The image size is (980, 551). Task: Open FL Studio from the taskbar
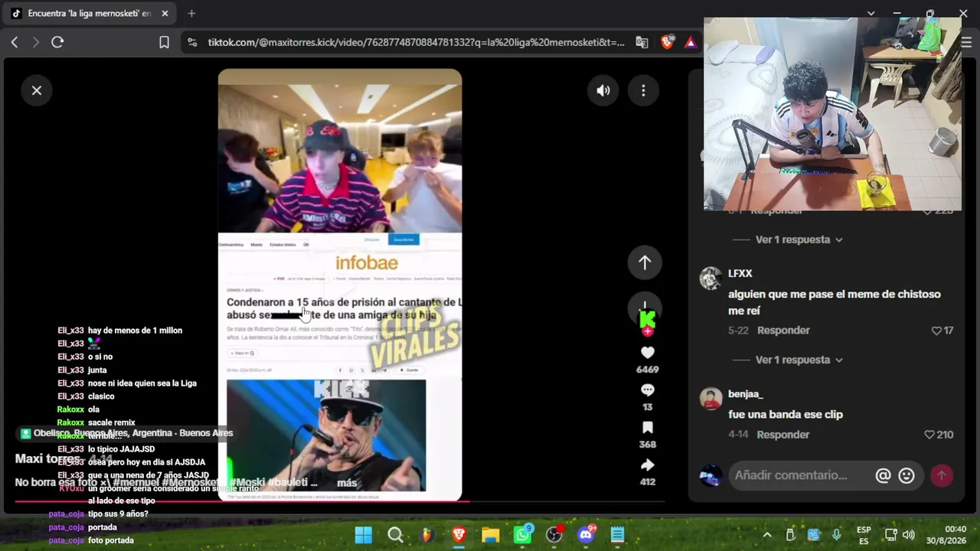coord(427,535)
